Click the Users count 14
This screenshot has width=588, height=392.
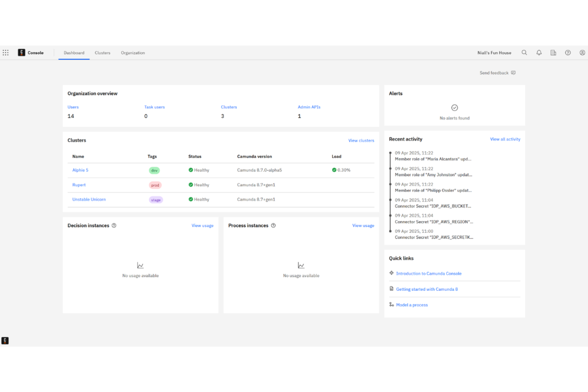71,116
